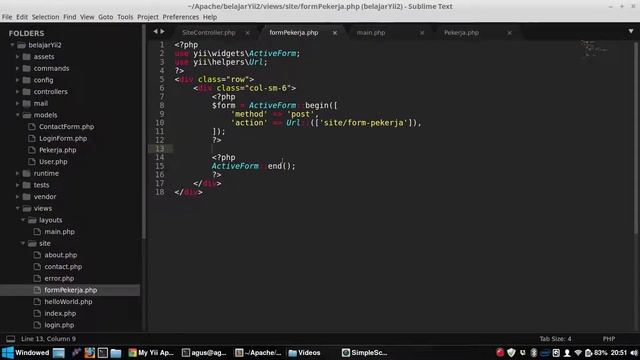
Task: Switch to the SiteController.php tab
Action: [x=209, y=33]
